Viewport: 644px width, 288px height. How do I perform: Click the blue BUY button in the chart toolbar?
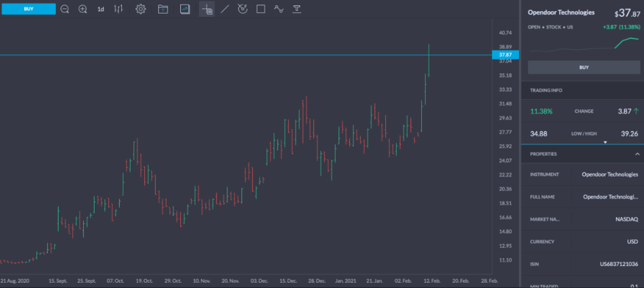click(29, 8)
